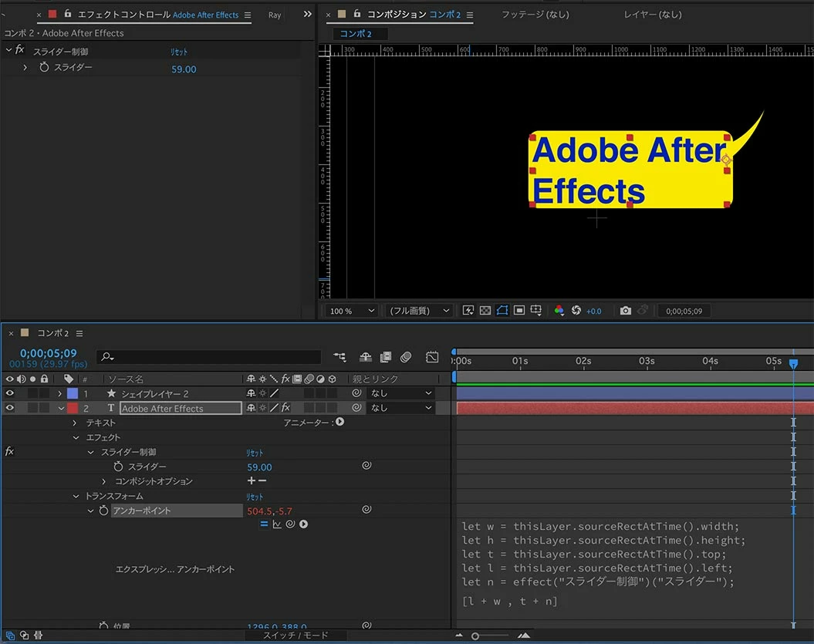This screenshot has width=814, height=644.
Task: Open Effect Controls panel menu
Action: [248, 15]
